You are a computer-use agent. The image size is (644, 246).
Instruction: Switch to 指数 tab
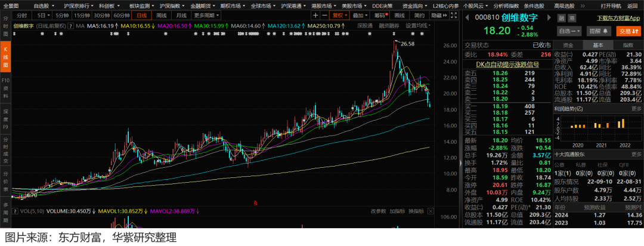point(628,45)
